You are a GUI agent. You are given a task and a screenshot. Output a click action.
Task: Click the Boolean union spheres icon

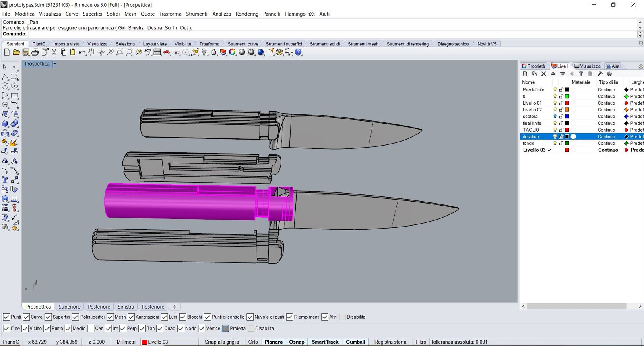pyautogui.click(x=14, y=124)
